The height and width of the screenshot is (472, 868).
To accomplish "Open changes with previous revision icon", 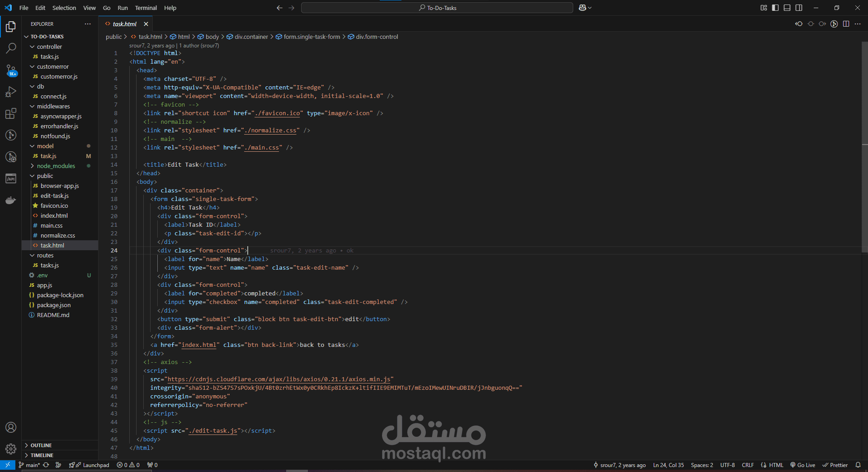I will pos(799,24).
